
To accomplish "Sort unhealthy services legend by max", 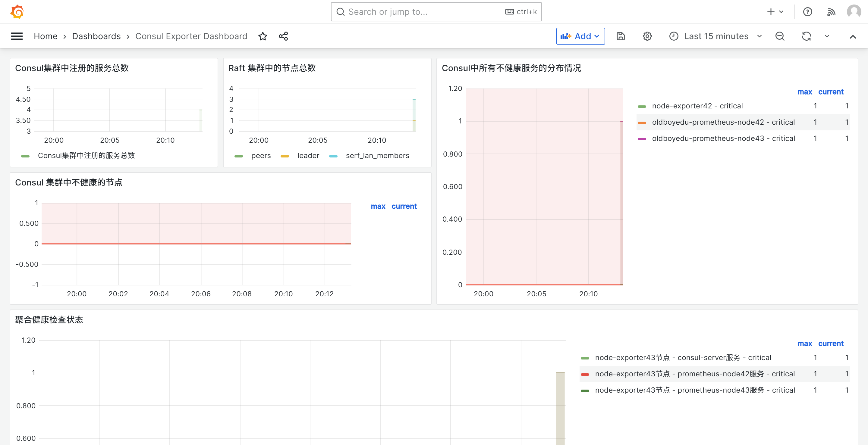I will pyautogui.click(x=805, y=92).
